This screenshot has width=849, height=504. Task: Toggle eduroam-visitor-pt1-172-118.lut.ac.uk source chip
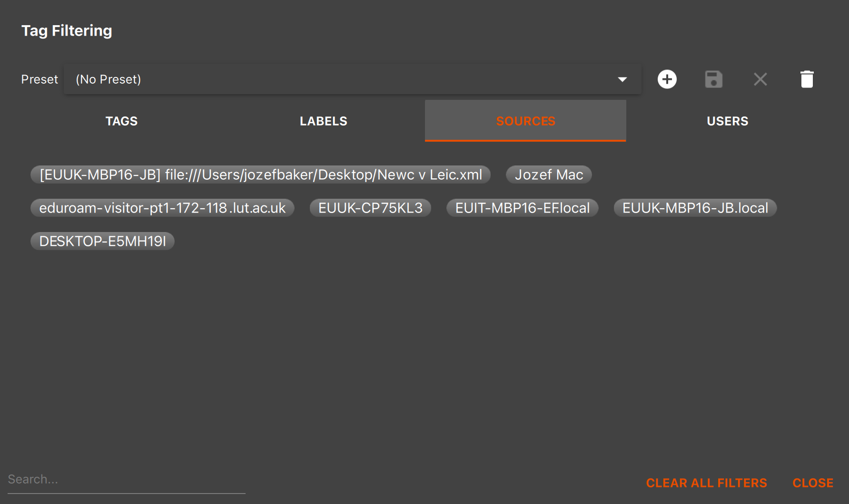click(162, 208)
